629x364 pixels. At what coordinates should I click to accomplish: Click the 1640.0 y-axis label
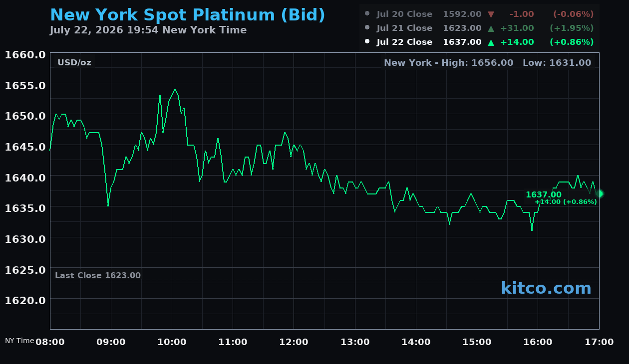click(25, 177)
